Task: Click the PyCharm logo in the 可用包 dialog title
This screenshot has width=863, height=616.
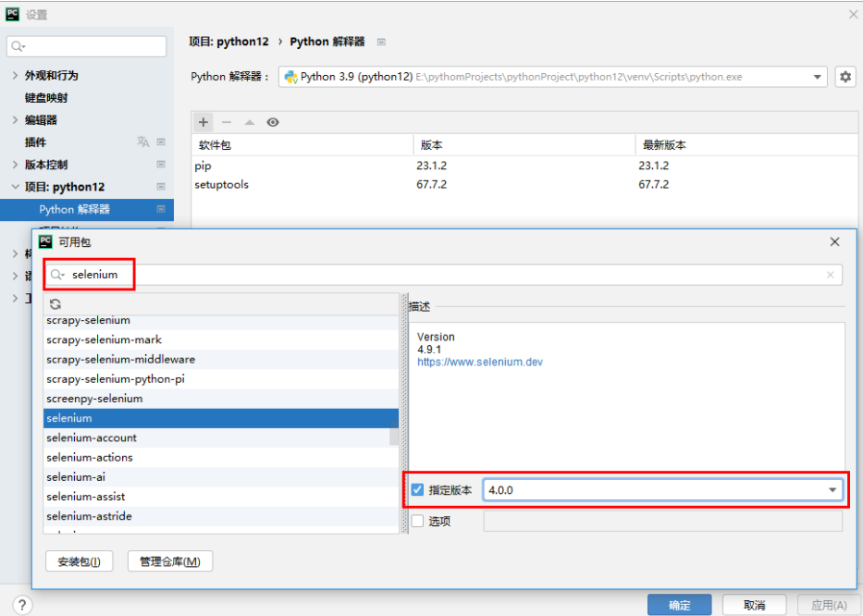Action: (45, 241)
